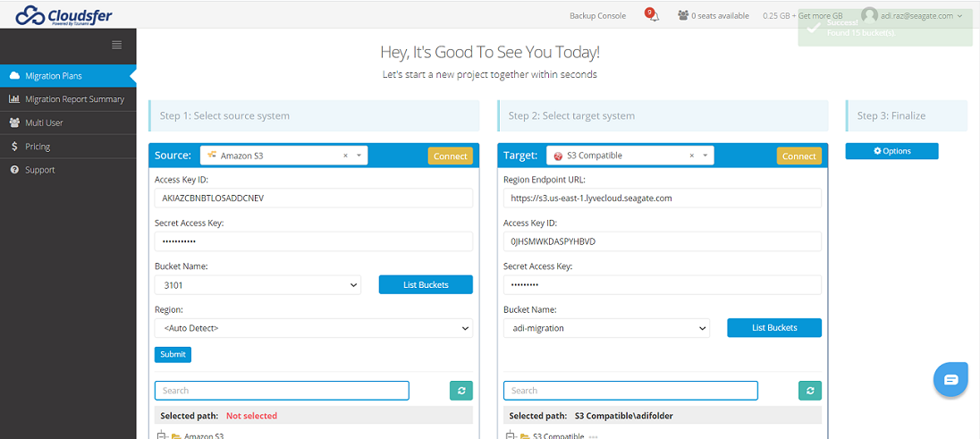Open the Support page

[68, 170]
